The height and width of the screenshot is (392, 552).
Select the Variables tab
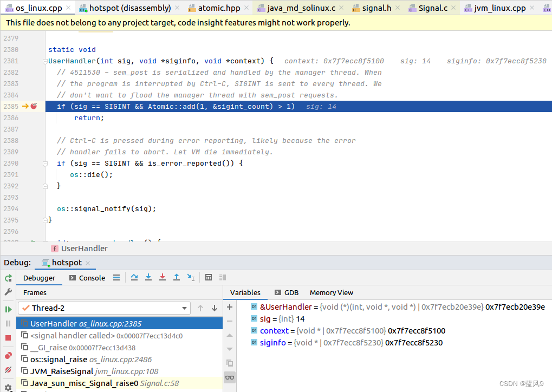[245, 292]
